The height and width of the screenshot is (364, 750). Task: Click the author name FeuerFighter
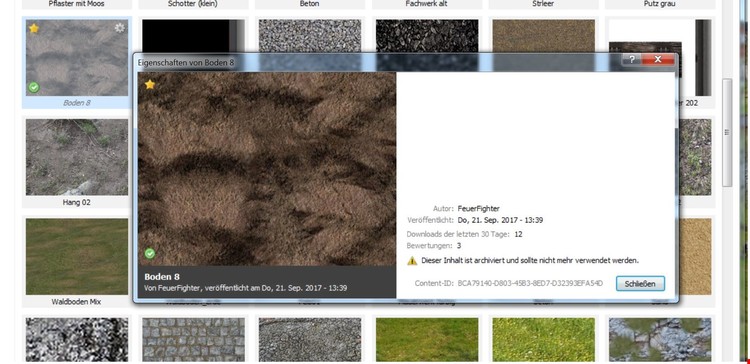(x=478, y=209)
